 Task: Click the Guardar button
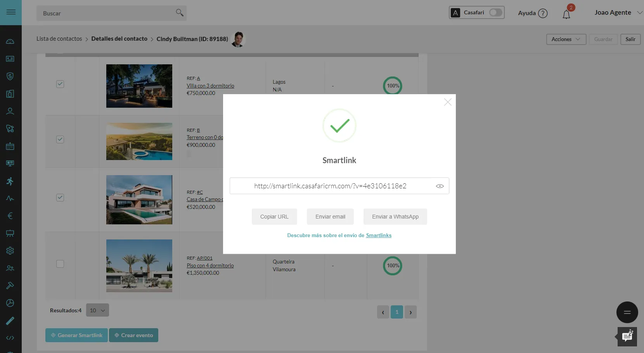[603, 39]
